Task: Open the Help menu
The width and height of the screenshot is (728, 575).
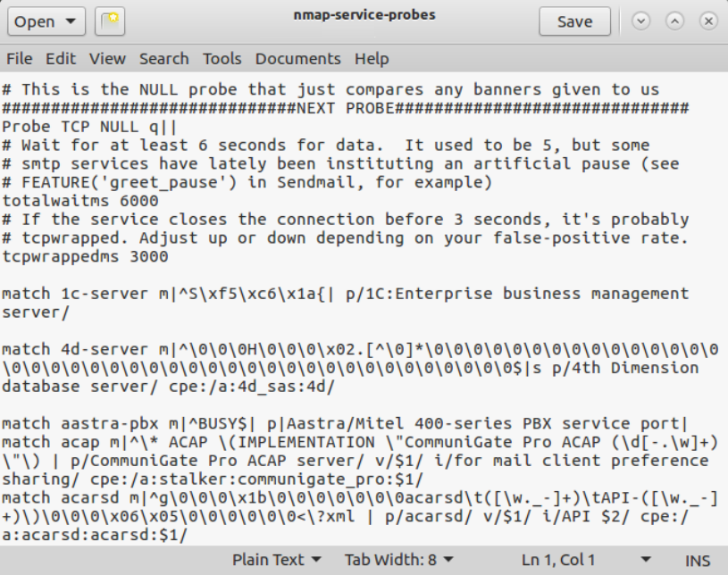Action: tap(372, 58)
